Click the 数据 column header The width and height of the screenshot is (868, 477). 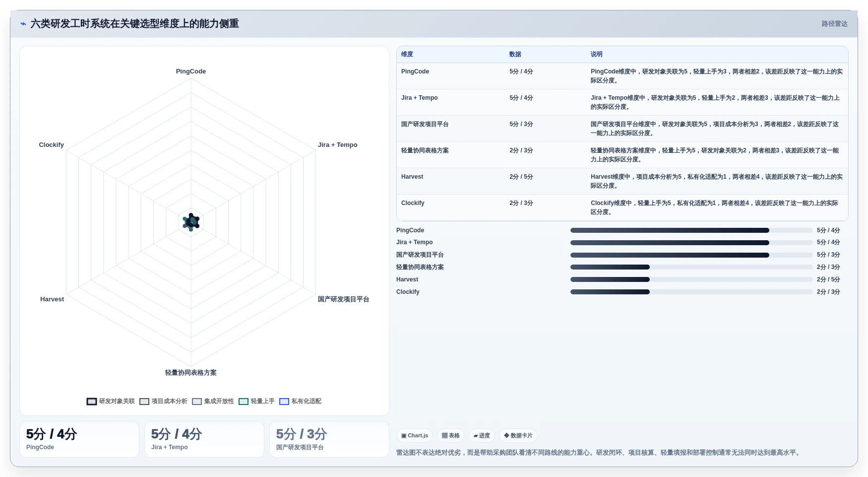515,54
